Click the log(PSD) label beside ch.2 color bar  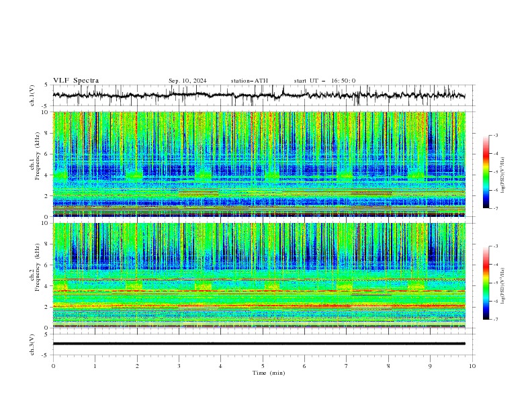(502, 285)
